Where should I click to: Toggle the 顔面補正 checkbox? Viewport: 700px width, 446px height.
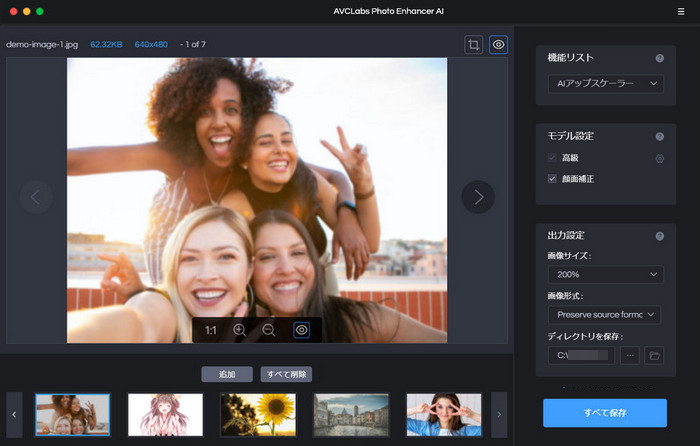[x=552, y=179]
